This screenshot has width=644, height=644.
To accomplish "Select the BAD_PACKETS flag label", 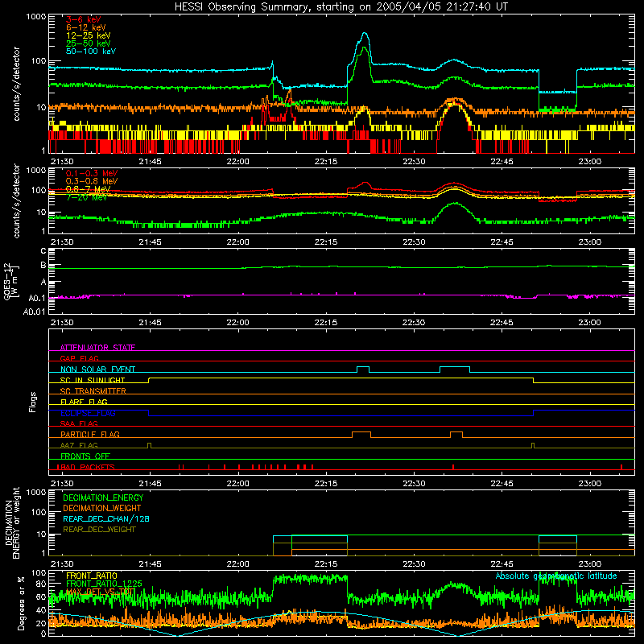I will [88, 467].
